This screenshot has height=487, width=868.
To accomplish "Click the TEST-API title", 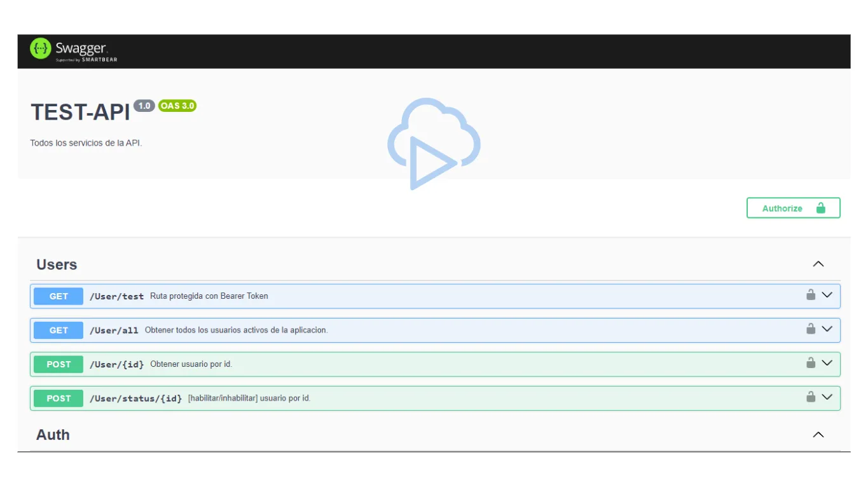I will pyautogui.click(x=80, y=113).
